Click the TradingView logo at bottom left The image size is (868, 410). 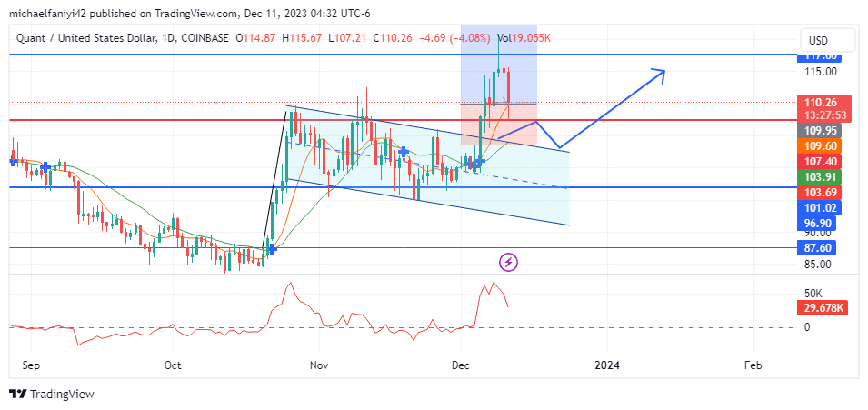(52, 395)
